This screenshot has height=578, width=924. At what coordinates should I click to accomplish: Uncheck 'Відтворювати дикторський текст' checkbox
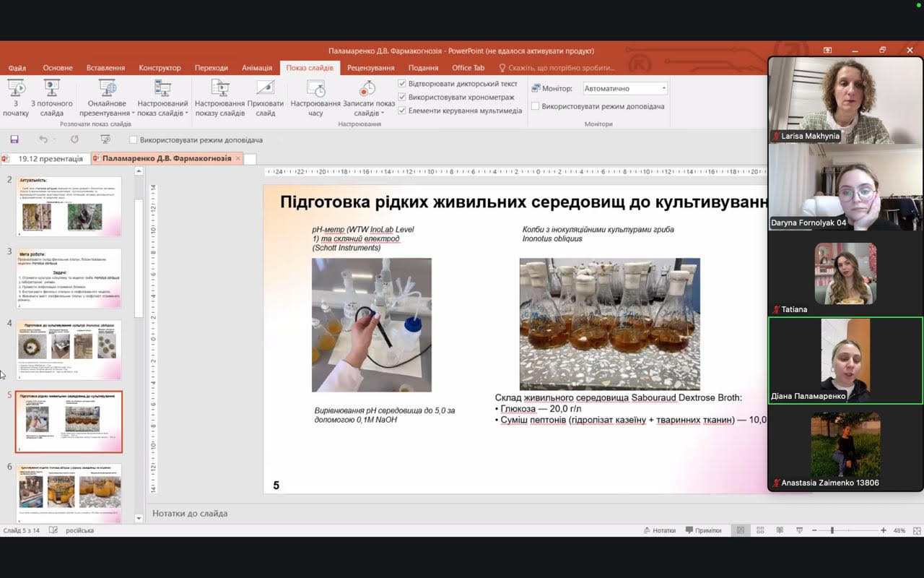point(403,84)
